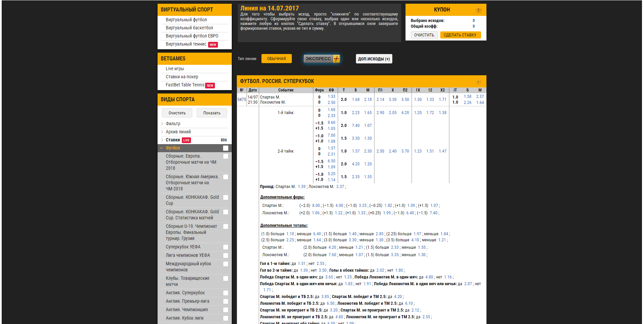Select first half П1 odds 2.90
644x324 pixels.
point(380,113)
